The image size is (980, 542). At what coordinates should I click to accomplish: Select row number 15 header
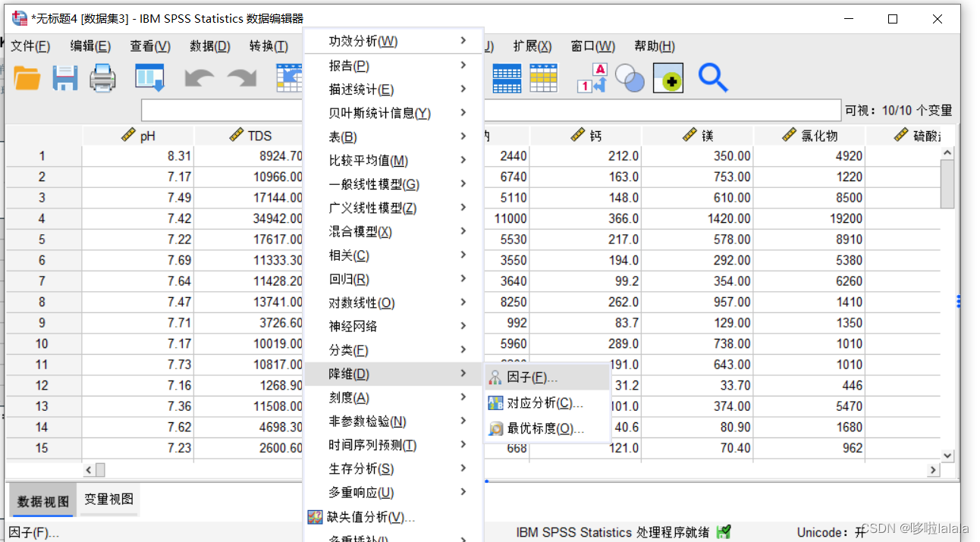pyautogui.click(x=42, y=448)
